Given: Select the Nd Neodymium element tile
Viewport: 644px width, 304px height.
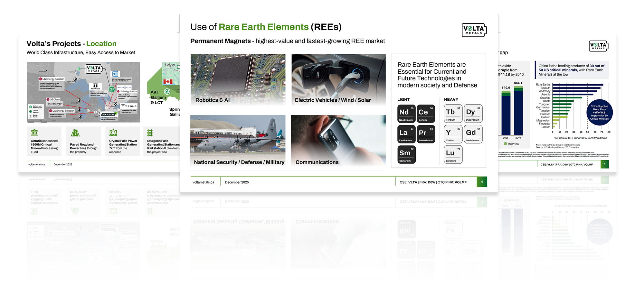Looking at the screenshot, I should pos(406,114).
